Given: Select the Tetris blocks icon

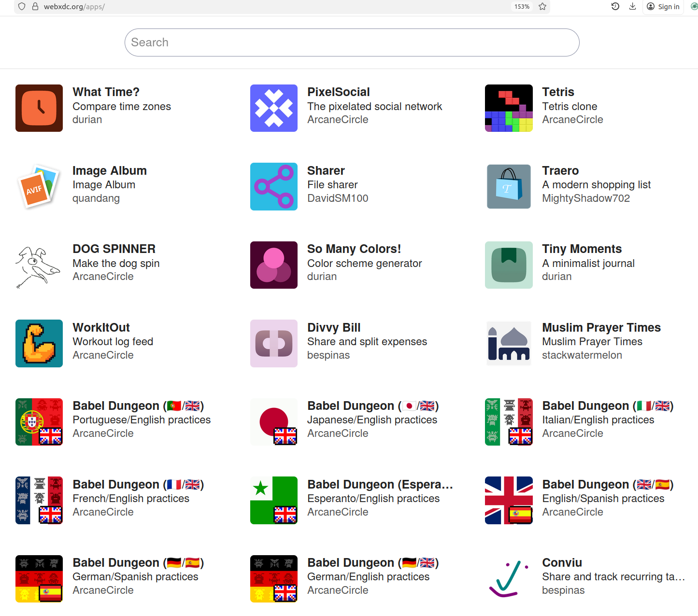Looking at the screenshot, I should [509, 108].
